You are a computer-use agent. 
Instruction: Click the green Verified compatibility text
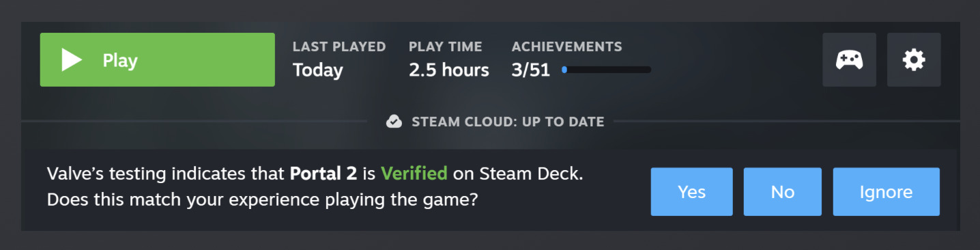click(x=414, y=173)
